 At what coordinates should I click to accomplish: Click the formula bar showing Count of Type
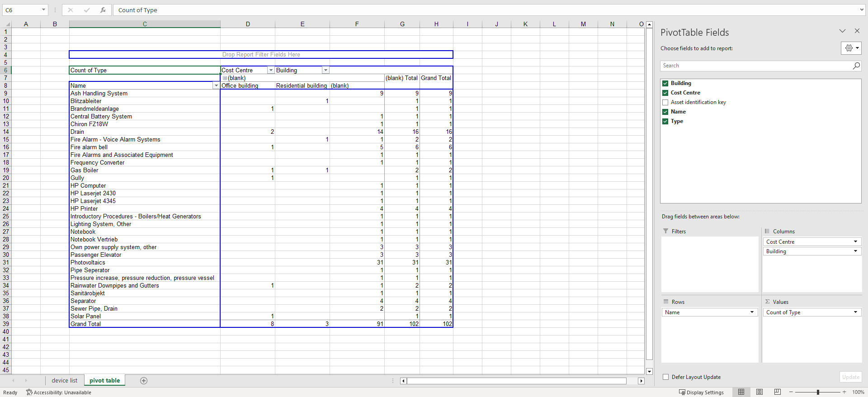[x=486, y=10]
